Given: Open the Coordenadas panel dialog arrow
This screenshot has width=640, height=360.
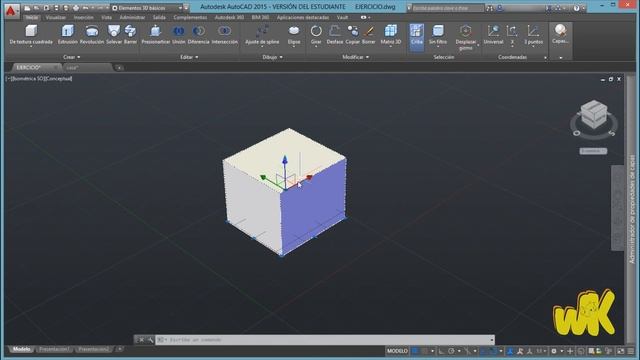Looking at the screenshot, I should 545,58.
